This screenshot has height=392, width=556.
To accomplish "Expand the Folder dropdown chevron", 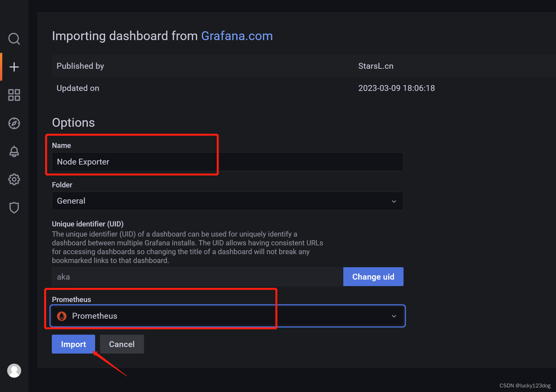I will (x=394, y=201).
